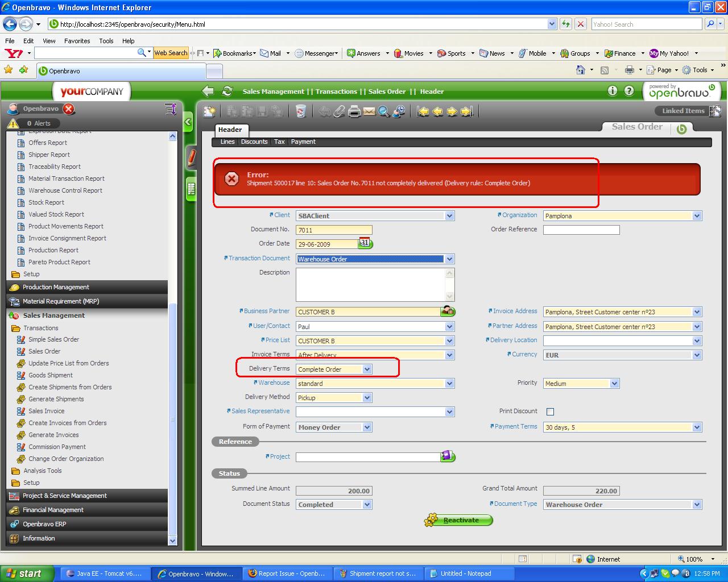Open Goods Shipment in sidebar

pos(51,375)
